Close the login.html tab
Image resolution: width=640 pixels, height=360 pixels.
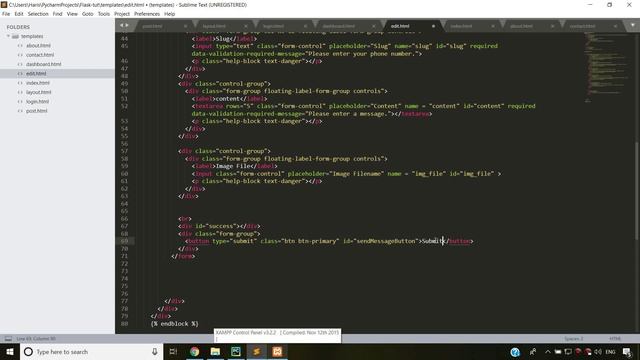point(305,26)
